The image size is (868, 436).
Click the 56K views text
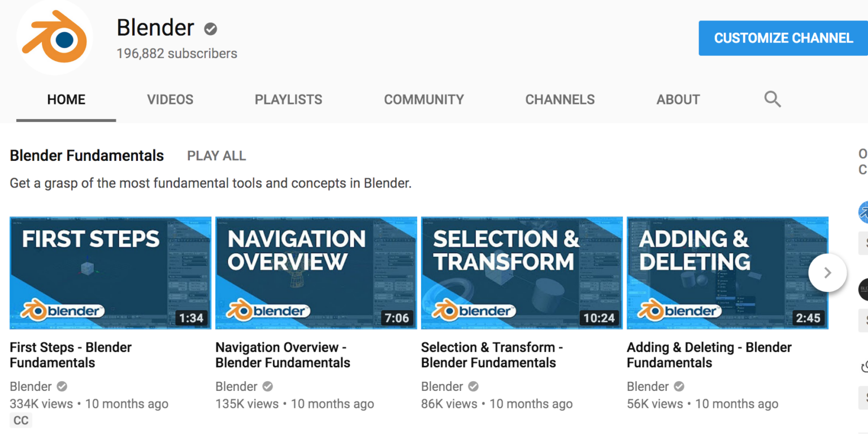tap(655, 404)
